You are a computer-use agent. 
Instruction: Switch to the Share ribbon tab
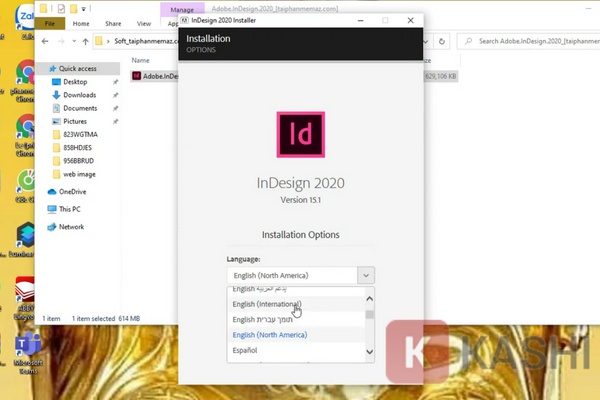[115, 22]
